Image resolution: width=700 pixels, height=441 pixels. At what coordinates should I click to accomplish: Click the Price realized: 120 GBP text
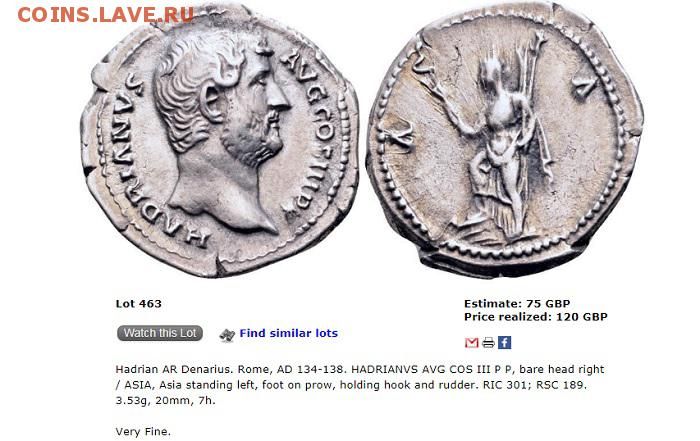click(536, 317)
